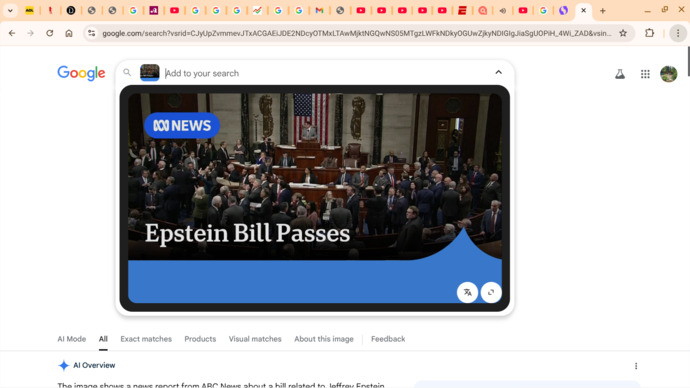Collapse the image preview with chevron
Screen dimensions: 690x388
[499, 72]
